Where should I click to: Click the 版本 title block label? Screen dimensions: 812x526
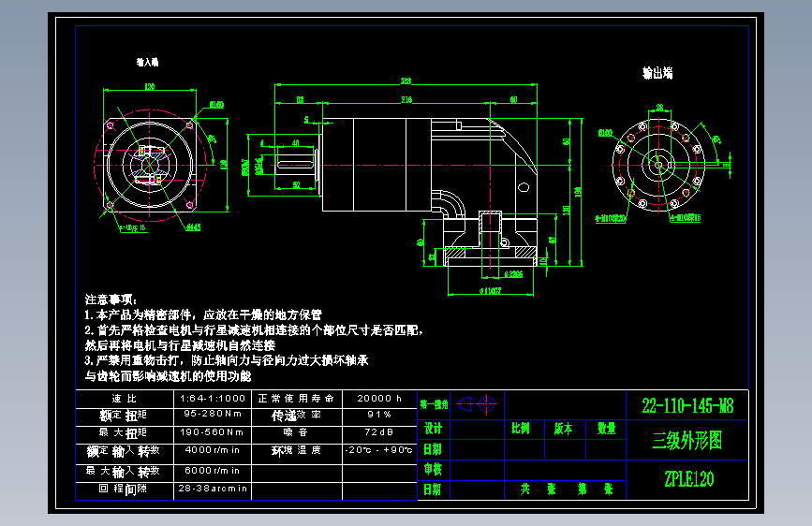(564, 429)
